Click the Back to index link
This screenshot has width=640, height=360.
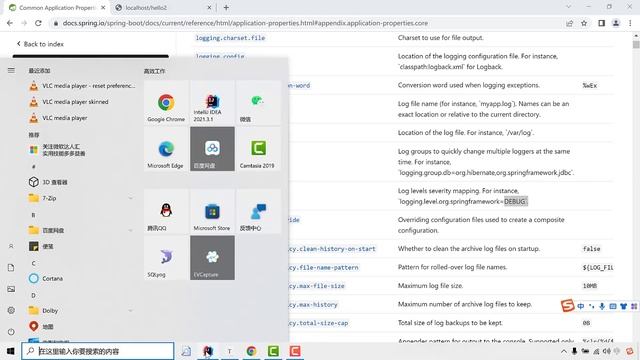point(40,44)
